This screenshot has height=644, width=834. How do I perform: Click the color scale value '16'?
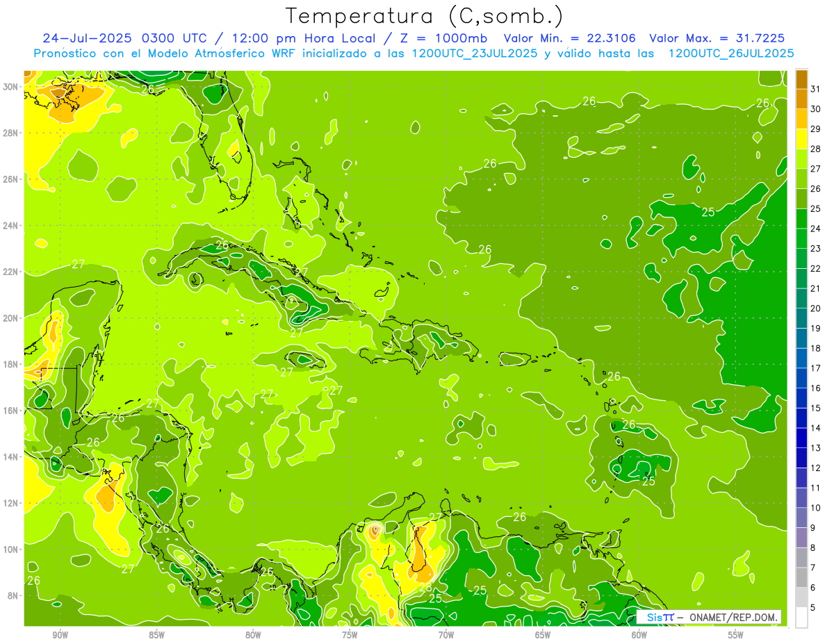click(x=815, y=388)
